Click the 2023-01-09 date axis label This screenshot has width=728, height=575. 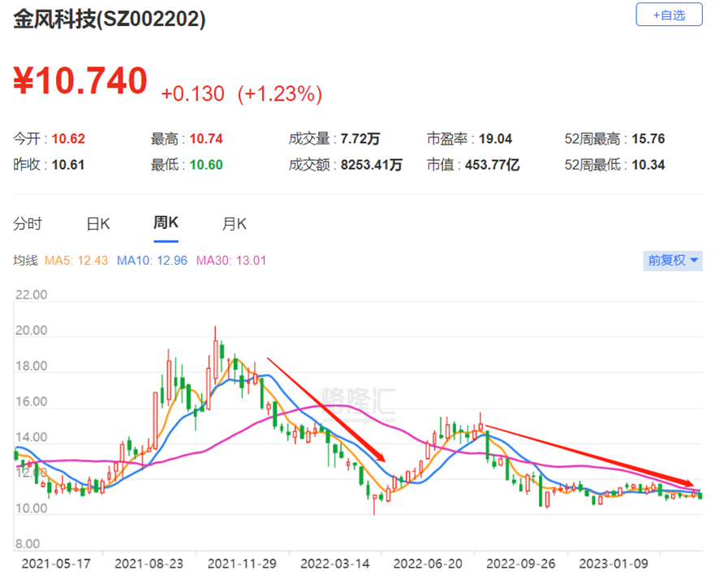point(614,564)
